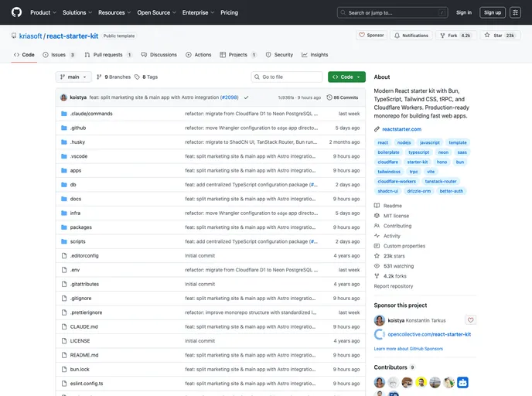Viewport: 532px width, 396px height.
Task: Open the 86 Commits history link
Action: click(343, 97)
